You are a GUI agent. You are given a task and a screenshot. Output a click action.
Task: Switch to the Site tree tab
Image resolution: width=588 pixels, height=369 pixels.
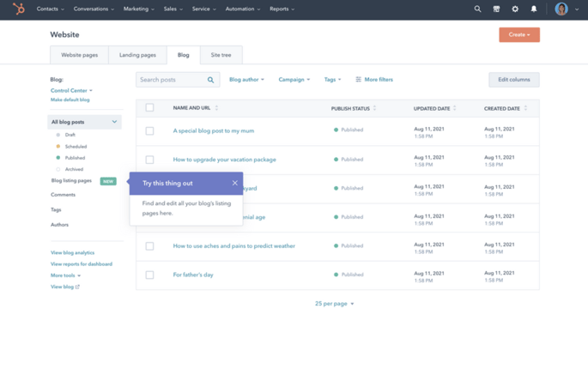pos(221,55)
